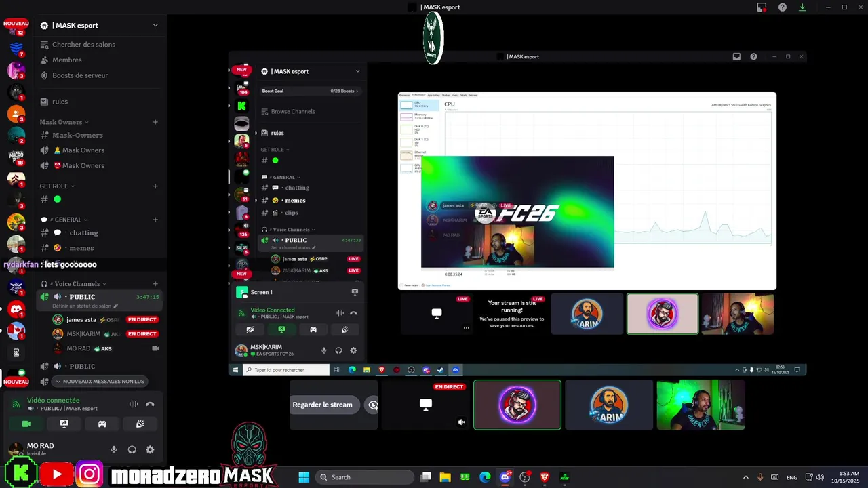
Task: Collapse the GET ROLE category
Action: (x=57, y=186)
